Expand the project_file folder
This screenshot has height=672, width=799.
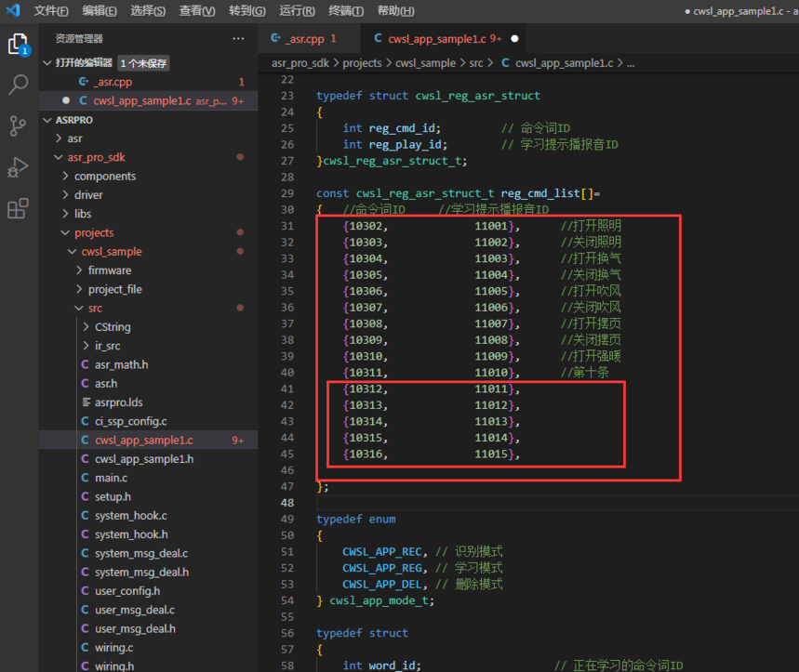tap(79, 289)
